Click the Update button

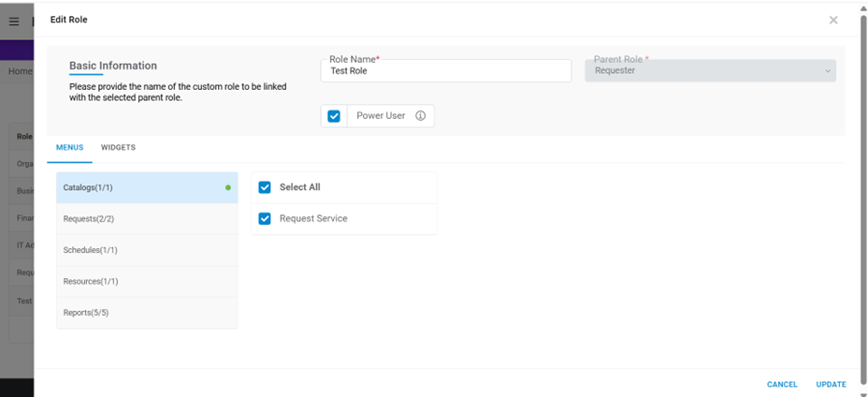tap(831, 384)
